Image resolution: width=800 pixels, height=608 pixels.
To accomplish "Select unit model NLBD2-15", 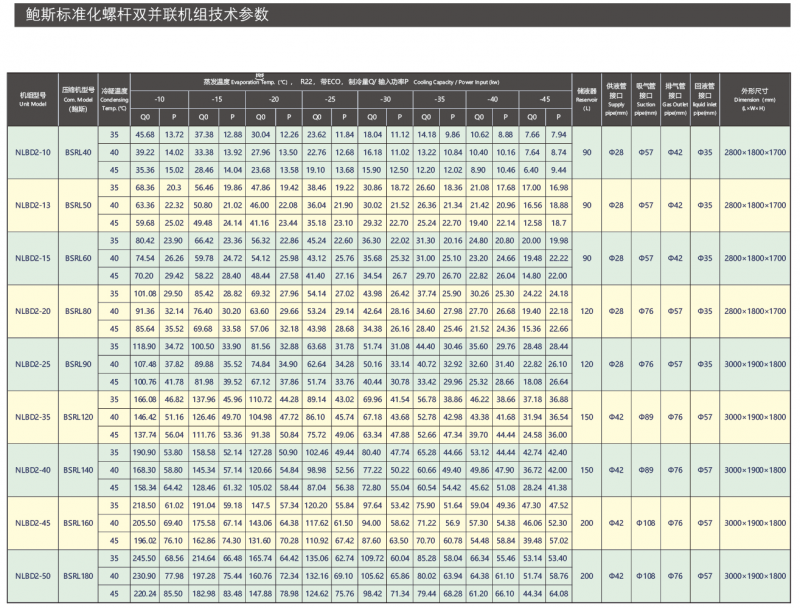I will click(x=33, y=259).
